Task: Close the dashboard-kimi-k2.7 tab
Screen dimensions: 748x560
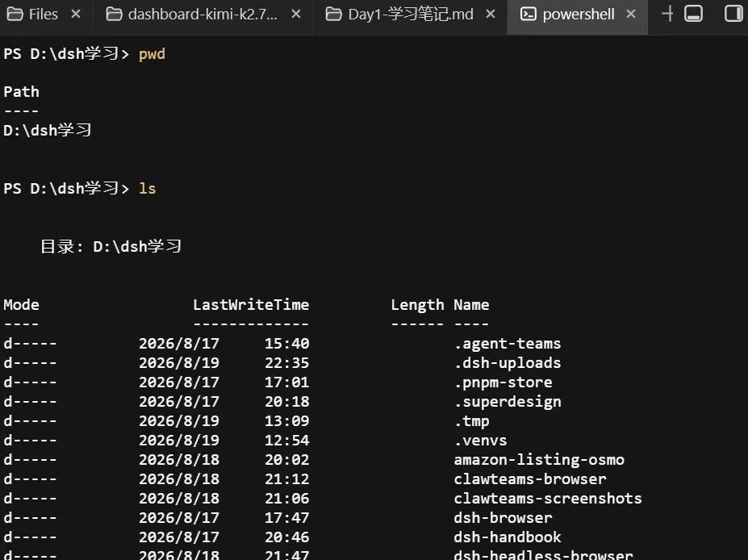Action: point(296,15)
